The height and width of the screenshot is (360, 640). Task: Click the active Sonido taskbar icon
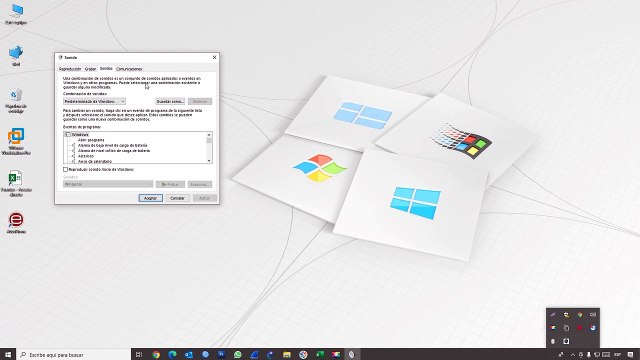351,354
